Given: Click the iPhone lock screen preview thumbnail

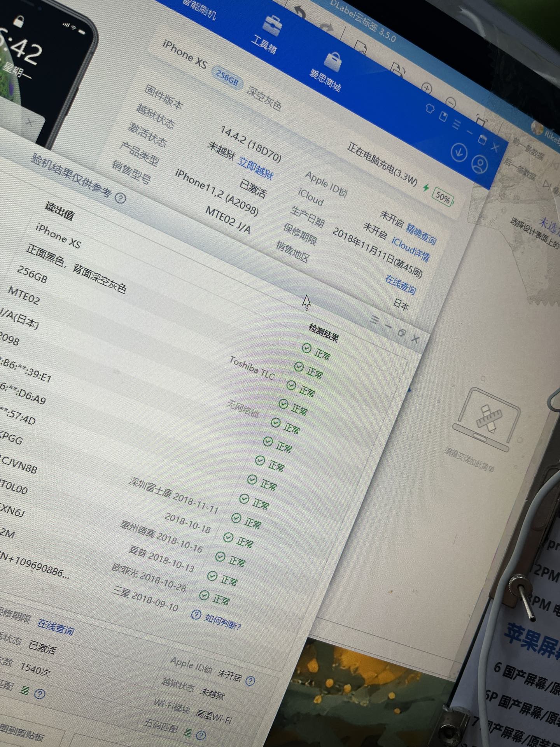Looking at the screenshot, I should (x=43, y=74).
